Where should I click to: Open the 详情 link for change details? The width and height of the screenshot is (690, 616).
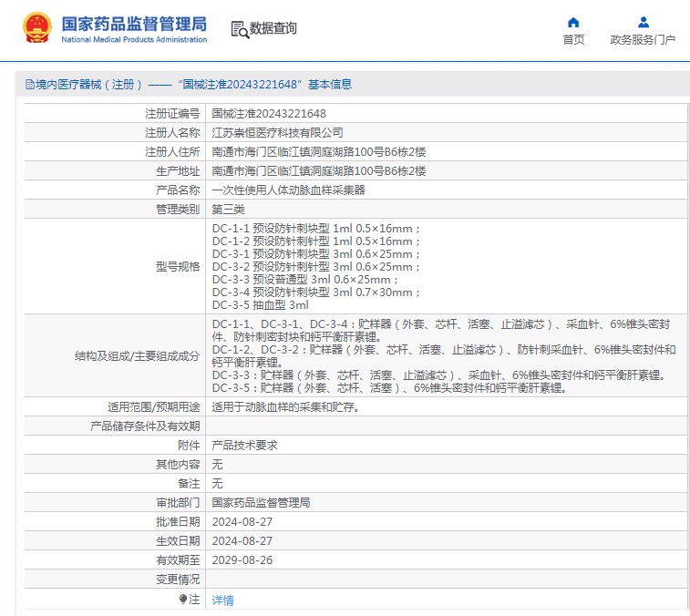point(222,600)
